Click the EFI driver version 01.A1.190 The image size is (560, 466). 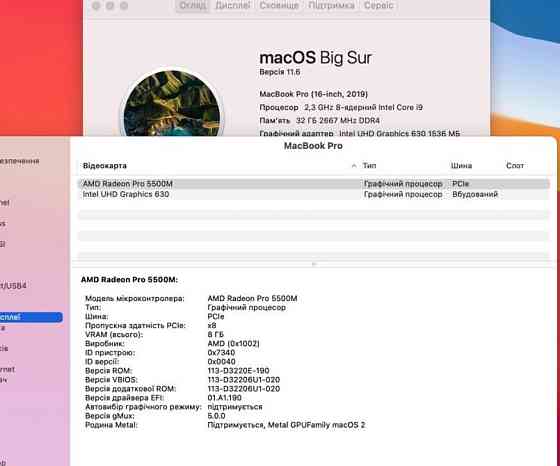click(224, 398)
